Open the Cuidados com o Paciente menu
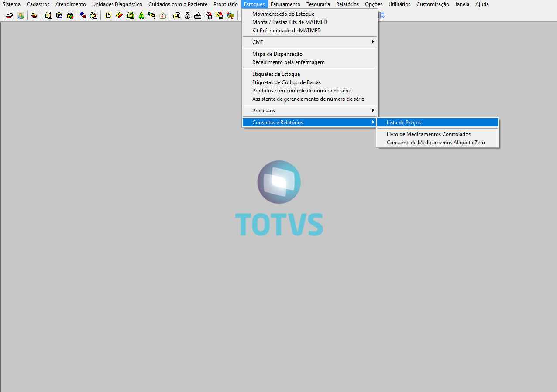 pos(178,4)
